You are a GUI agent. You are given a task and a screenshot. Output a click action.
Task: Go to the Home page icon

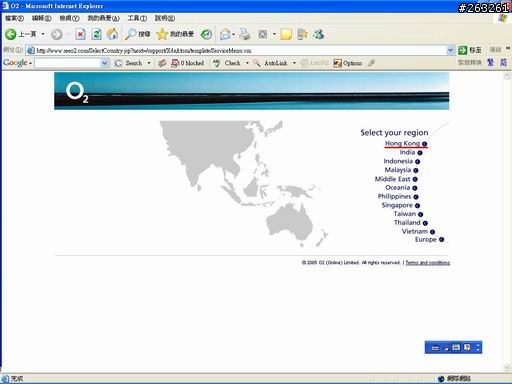112,34
